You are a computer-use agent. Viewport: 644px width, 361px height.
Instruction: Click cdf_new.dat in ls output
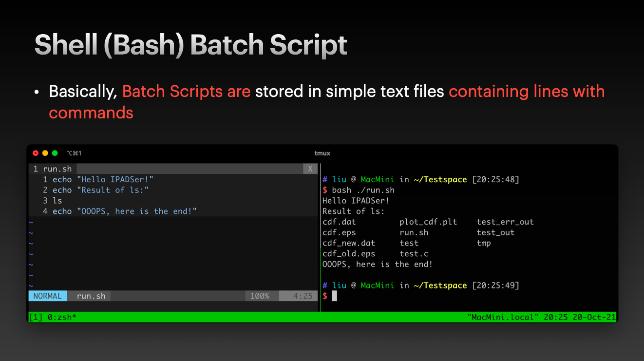[349, 243]
